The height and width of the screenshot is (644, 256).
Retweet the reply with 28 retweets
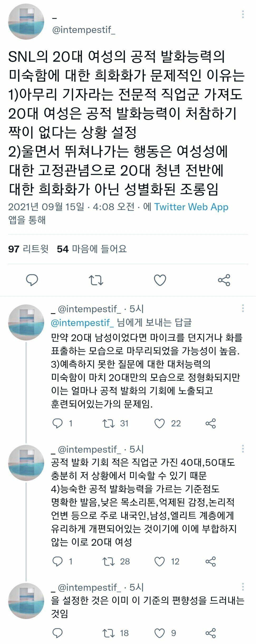point(108,561)
